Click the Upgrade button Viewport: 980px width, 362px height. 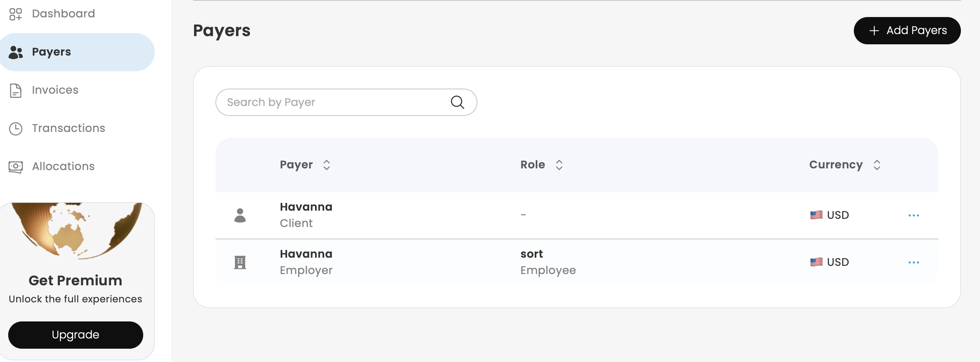[x=75, y=335]
